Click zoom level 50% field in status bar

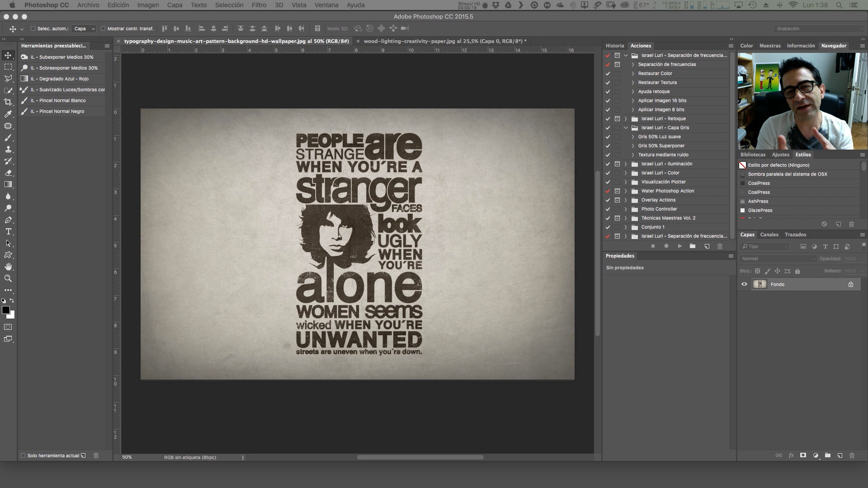pos(127,457)
